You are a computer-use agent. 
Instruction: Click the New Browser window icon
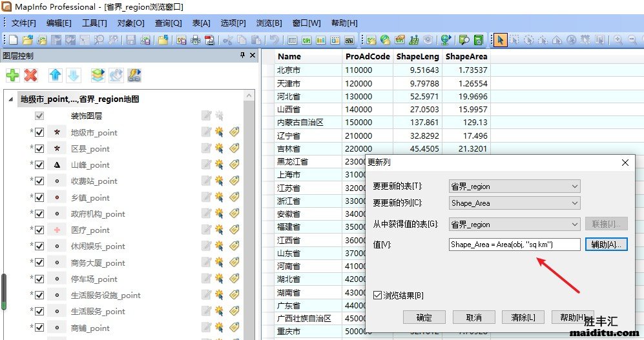click(x=292, y=40)
